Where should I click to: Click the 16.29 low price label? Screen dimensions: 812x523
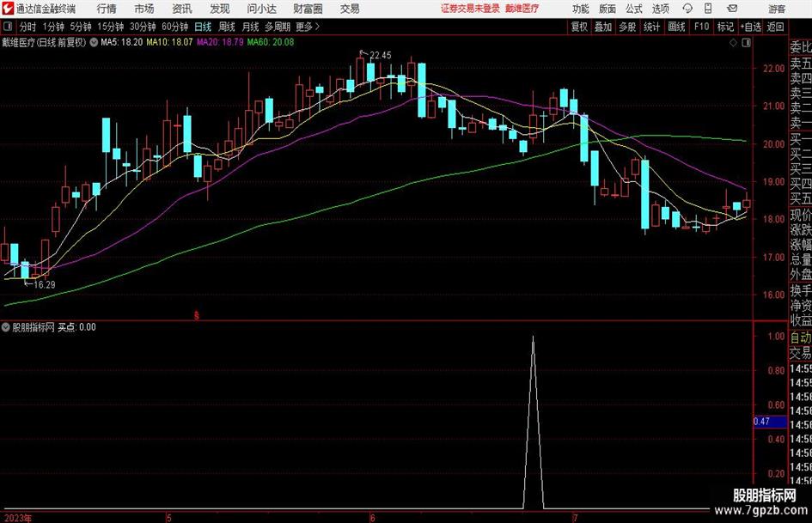(44, 285)
